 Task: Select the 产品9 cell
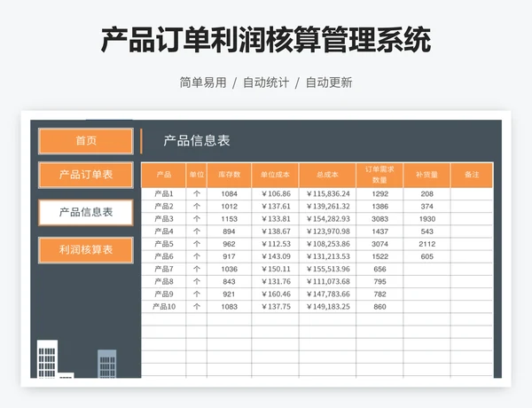click(163, 294)
